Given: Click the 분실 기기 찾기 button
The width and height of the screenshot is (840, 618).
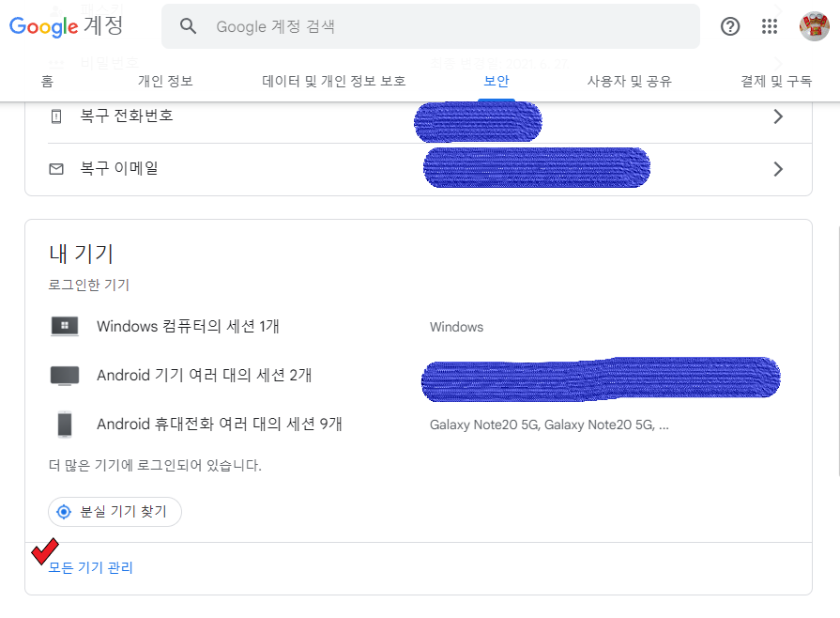Looking at the screenshot, I should click(x=115, y=512).
